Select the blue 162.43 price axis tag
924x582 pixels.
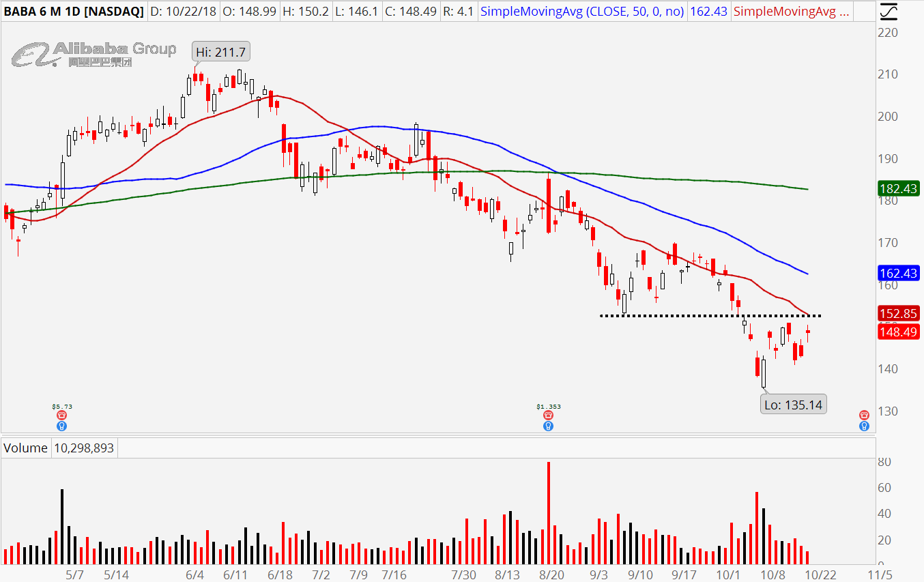(x=900, y=274)
